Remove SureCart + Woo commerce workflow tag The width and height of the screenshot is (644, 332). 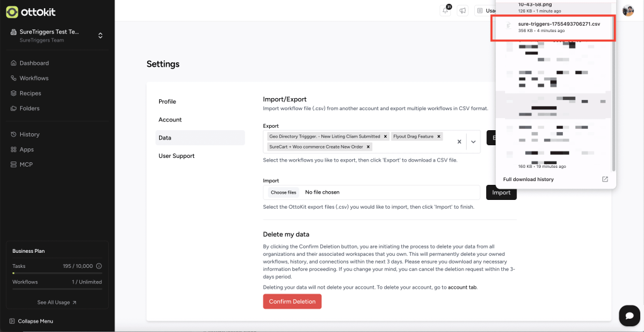[x=369, y=147]
